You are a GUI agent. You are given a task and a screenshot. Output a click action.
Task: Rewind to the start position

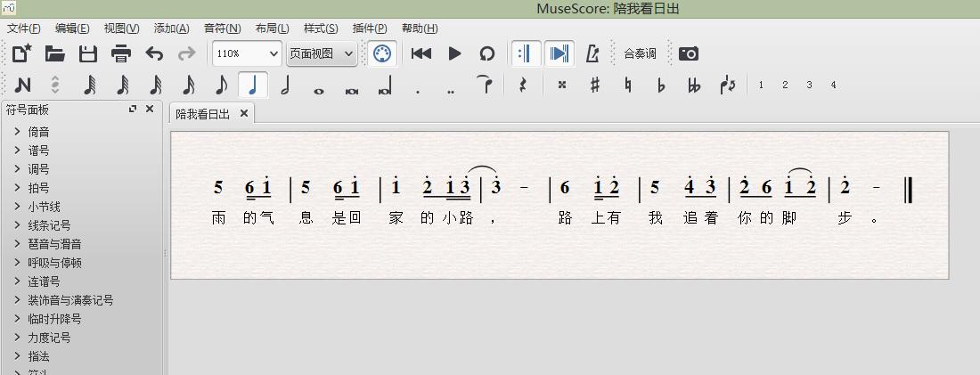pos(421,53)
